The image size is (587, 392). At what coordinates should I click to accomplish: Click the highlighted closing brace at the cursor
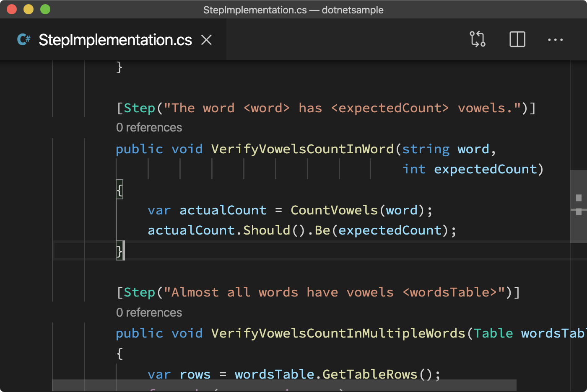[x=119, y=251]
